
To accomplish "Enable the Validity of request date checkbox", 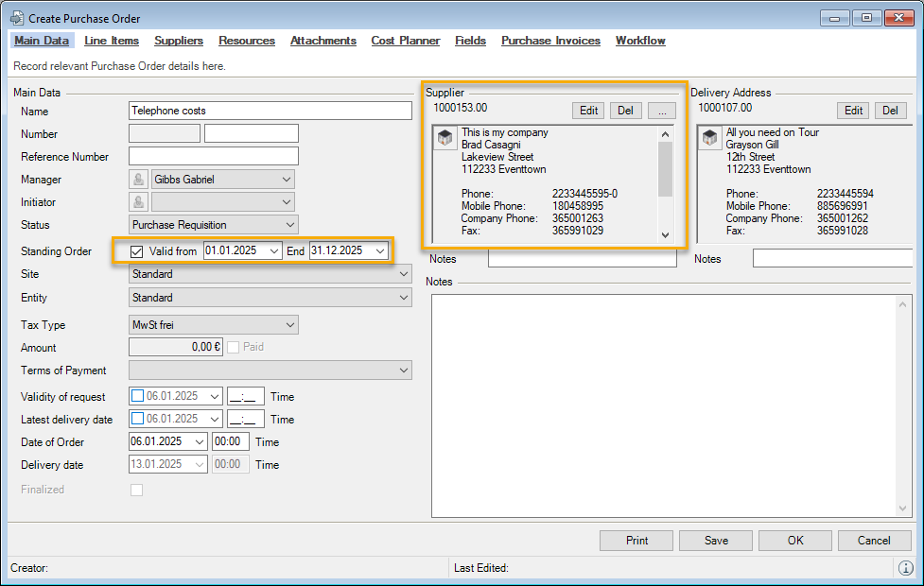I will pyautogui.click(x=137, y=397).
